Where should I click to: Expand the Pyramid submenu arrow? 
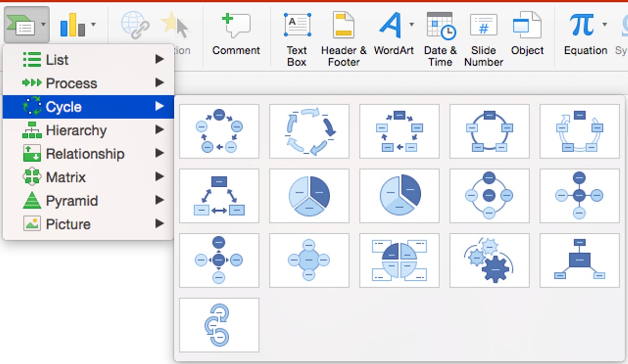tap(160, 201)
